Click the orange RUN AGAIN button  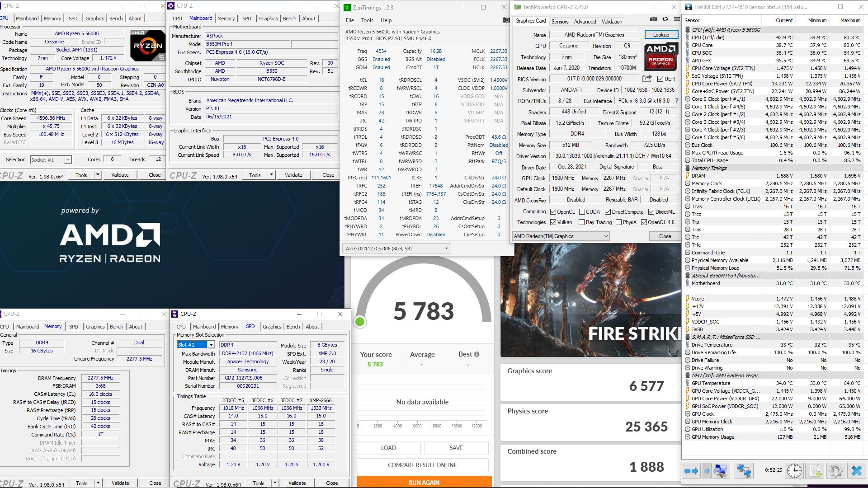click(424, 482)
